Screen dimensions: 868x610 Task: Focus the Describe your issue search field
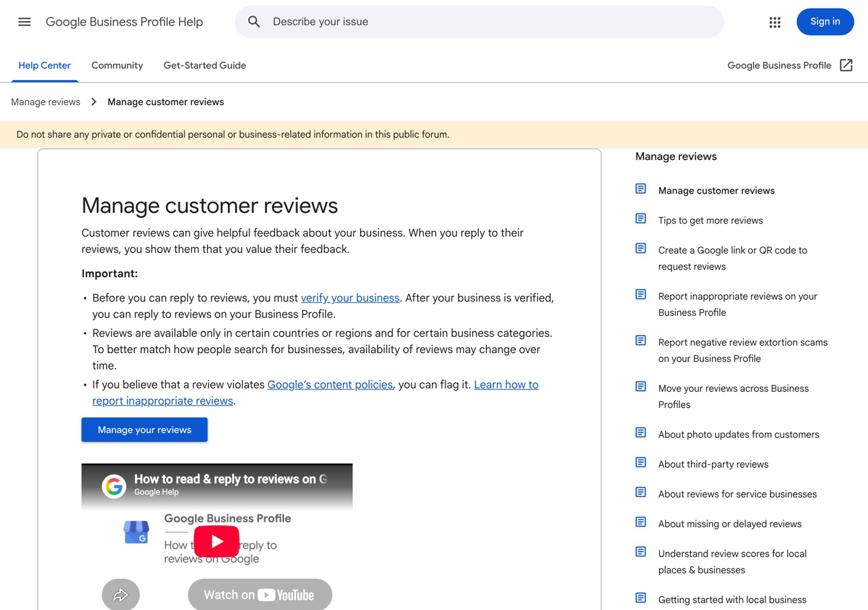479,22
